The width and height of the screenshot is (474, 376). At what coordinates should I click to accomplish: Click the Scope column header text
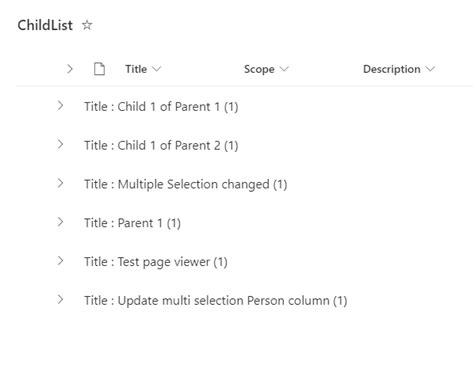click(259, 69)
